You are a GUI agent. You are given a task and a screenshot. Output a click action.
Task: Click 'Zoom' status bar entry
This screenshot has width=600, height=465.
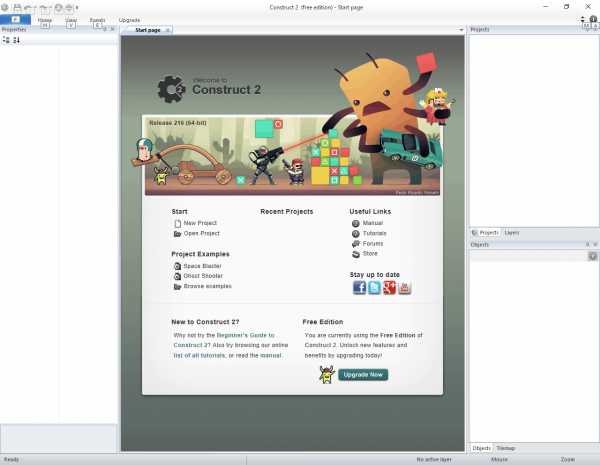tap(567, 459)
